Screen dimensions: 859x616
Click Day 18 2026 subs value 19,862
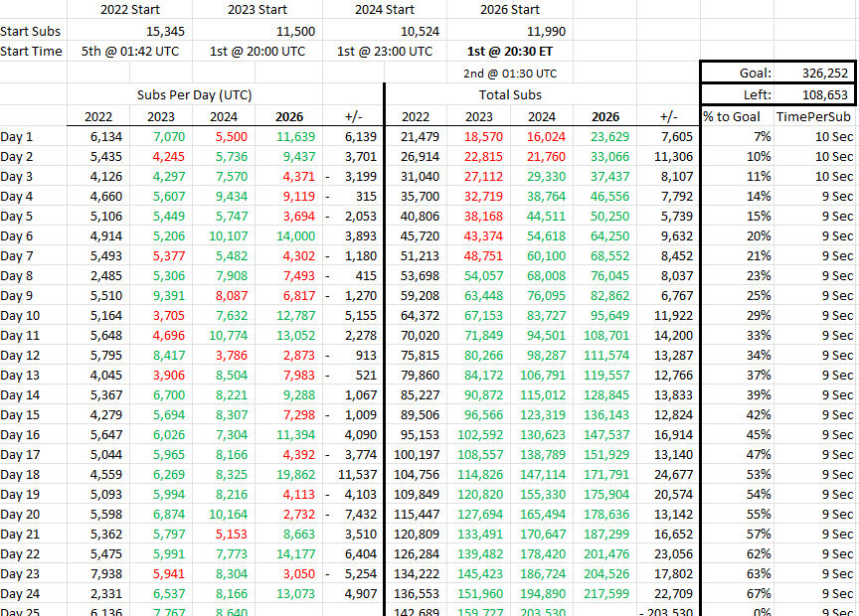tap(288, 474)
